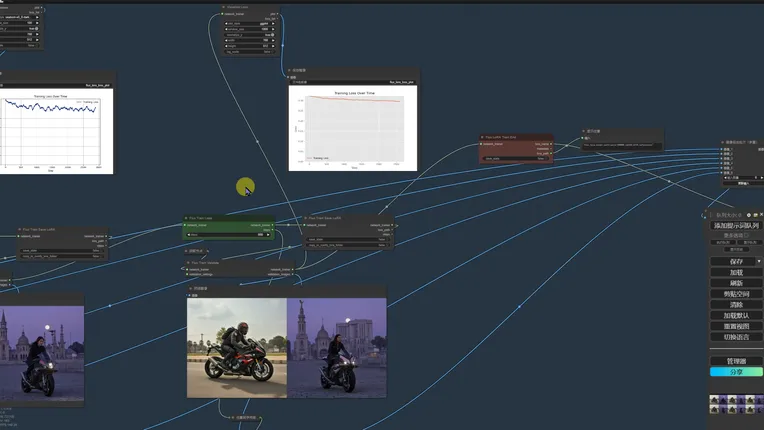Click the Training Loss Over Time chart preview
Screen dimensions: 764x430
(353, 127)
